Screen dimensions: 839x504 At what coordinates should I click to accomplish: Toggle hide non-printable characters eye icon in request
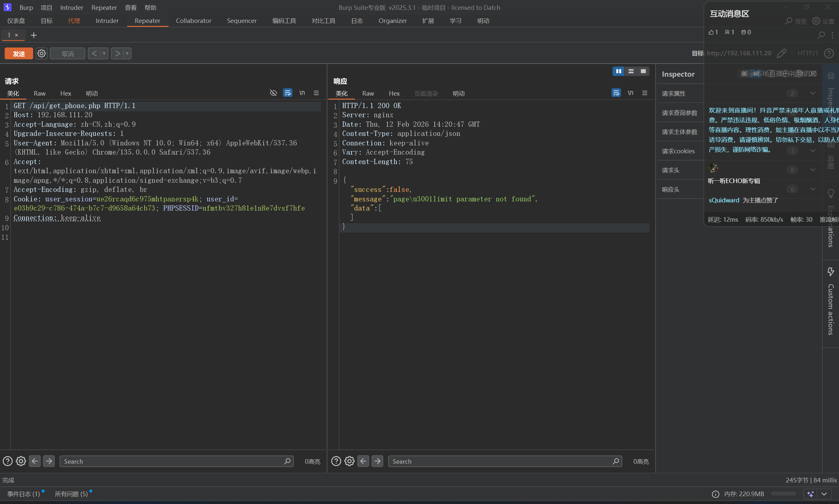[273, 93]
